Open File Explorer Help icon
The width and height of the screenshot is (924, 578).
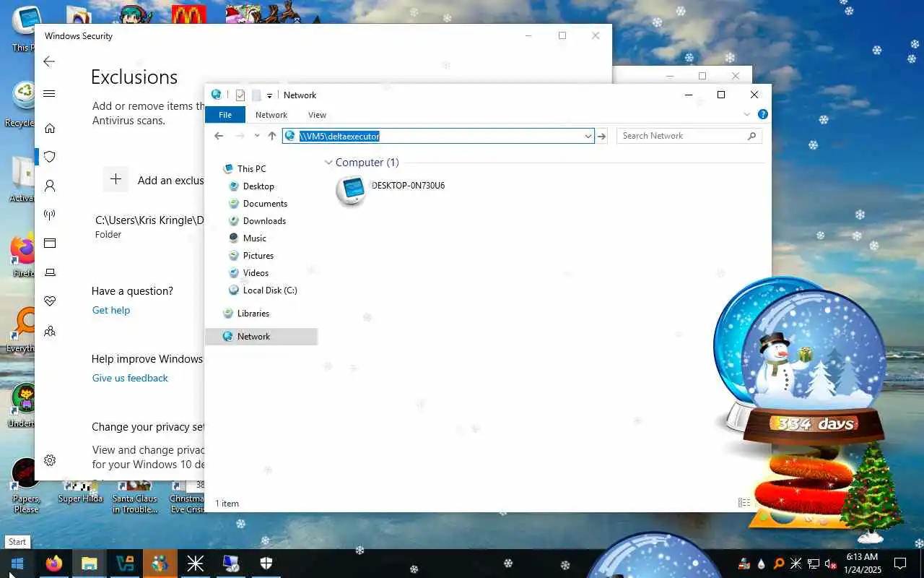pos(762,114)
